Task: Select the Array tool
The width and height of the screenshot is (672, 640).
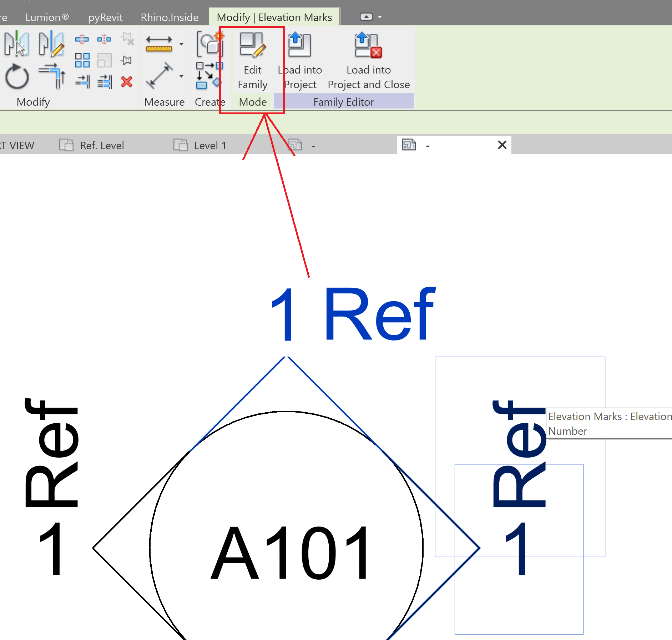Action: [82, 60]
